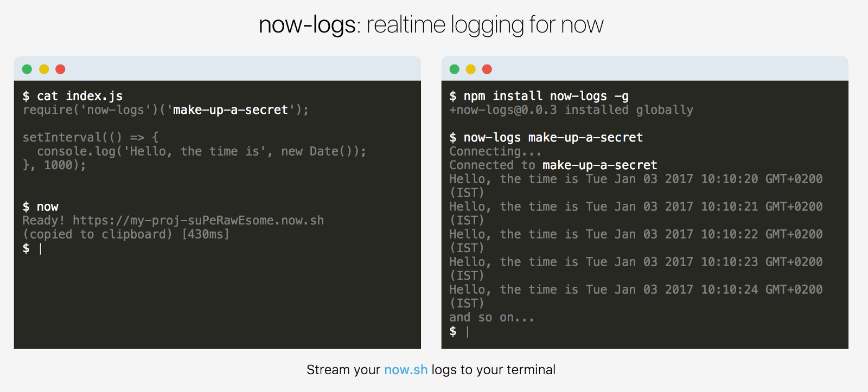This screenshot has height=392, width=868.
Task: Click the console.log('Hello, the time is') line
Action: 202,151
